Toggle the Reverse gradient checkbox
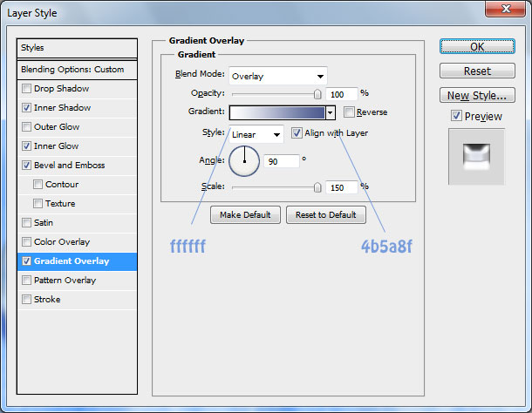This screenshot has width=532, height=413. 349,112
